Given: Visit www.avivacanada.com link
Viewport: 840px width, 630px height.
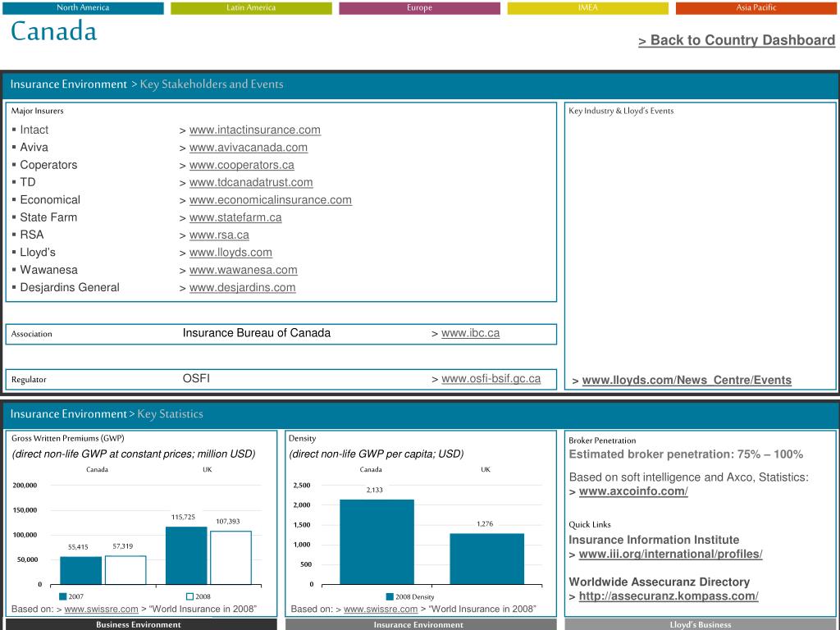Looking at the screenshot, I should coord(248,148).
